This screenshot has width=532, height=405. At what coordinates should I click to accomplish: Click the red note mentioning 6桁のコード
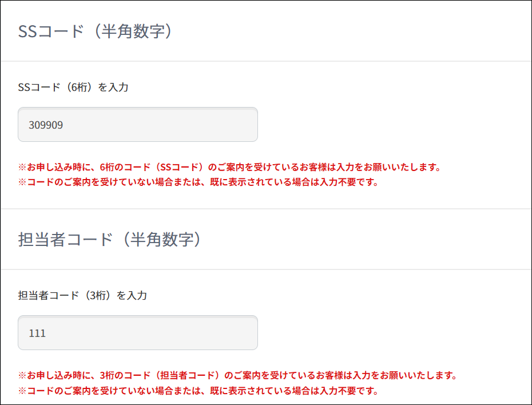click(x=229, y=167)
